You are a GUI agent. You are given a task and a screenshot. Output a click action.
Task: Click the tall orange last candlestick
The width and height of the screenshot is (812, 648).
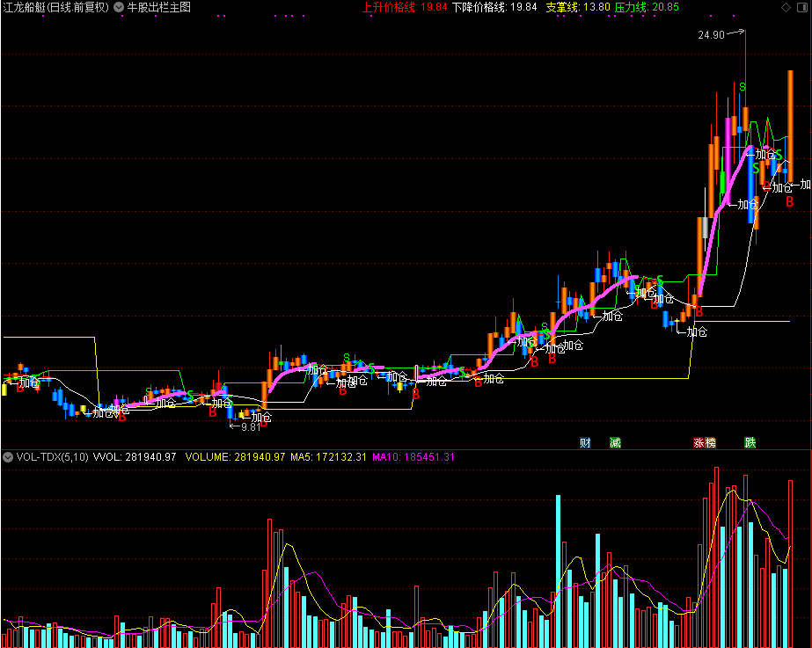coord(790,126)
